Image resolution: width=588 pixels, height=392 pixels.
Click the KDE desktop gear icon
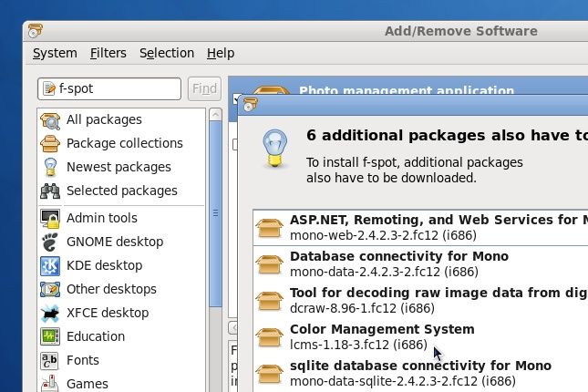pos(51,265)
